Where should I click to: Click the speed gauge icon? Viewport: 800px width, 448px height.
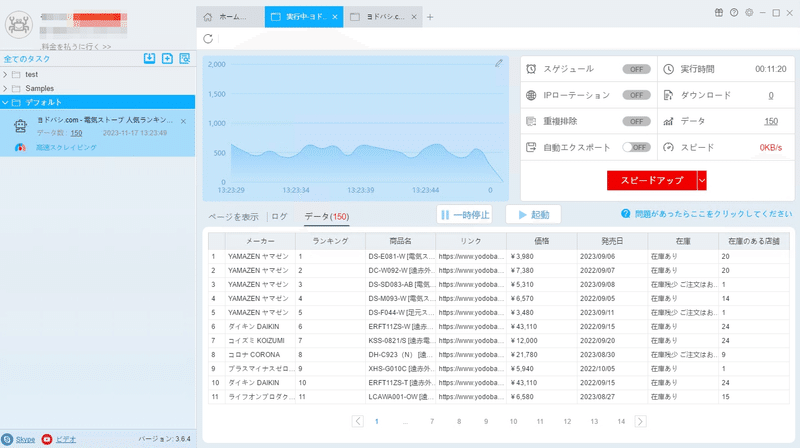[668, 147]
